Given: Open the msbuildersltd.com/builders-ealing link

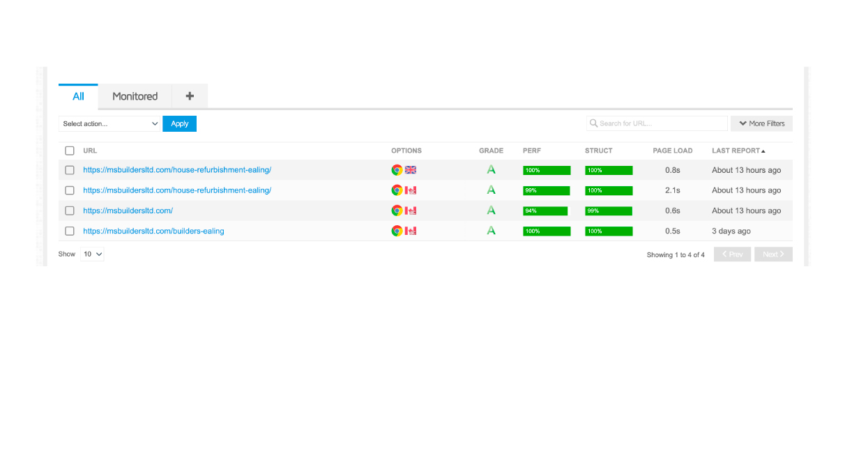Looking at the screenshot, I should (x=153, y=231).
